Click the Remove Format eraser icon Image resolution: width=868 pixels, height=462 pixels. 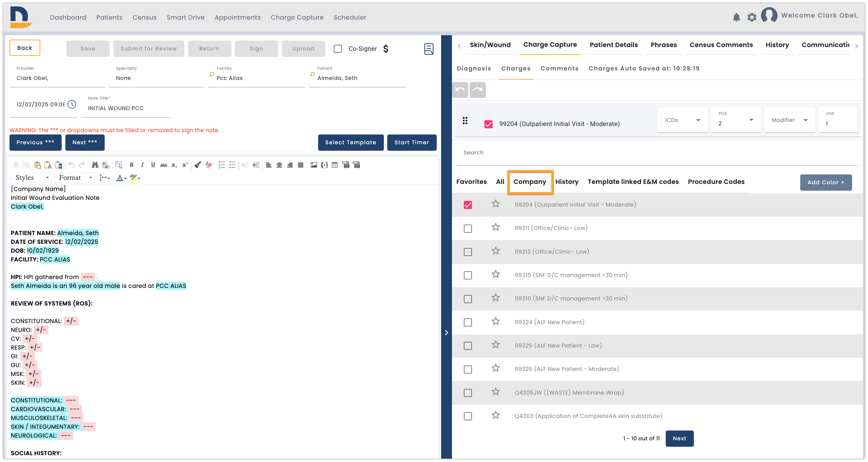209,165
